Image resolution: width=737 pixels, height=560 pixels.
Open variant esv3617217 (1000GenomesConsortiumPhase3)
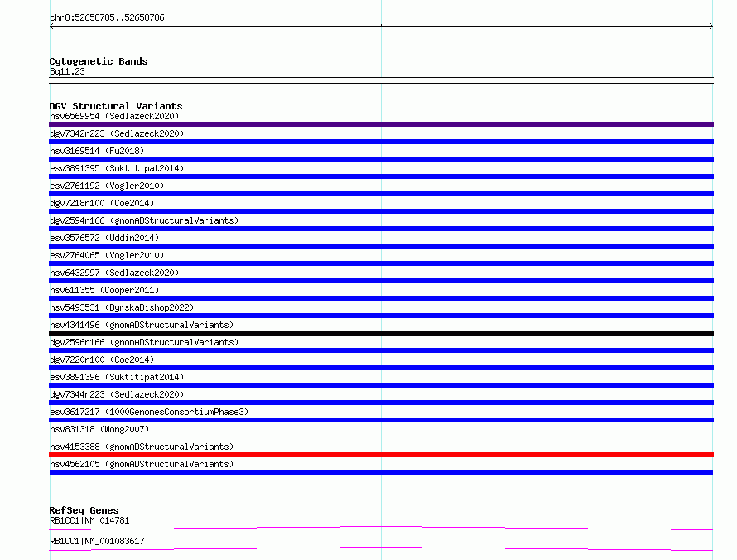149,412
